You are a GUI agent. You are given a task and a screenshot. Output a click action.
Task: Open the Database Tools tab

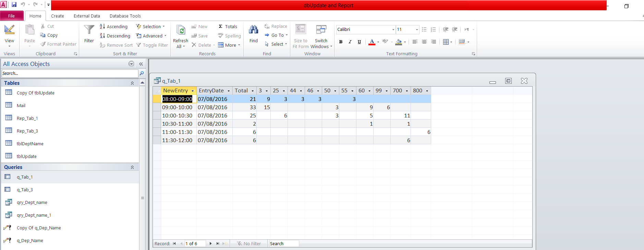pos(125,16)
